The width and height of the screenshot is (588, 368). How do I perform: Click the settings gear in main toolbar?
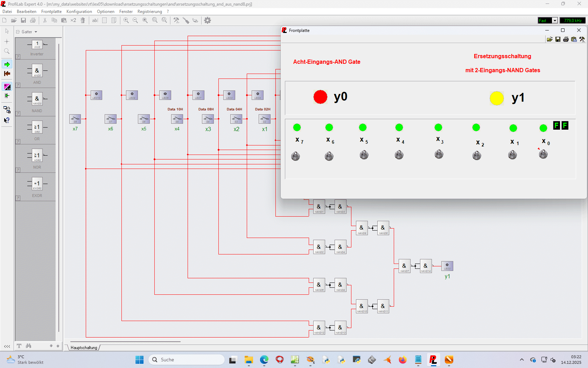tap(208, 20)
